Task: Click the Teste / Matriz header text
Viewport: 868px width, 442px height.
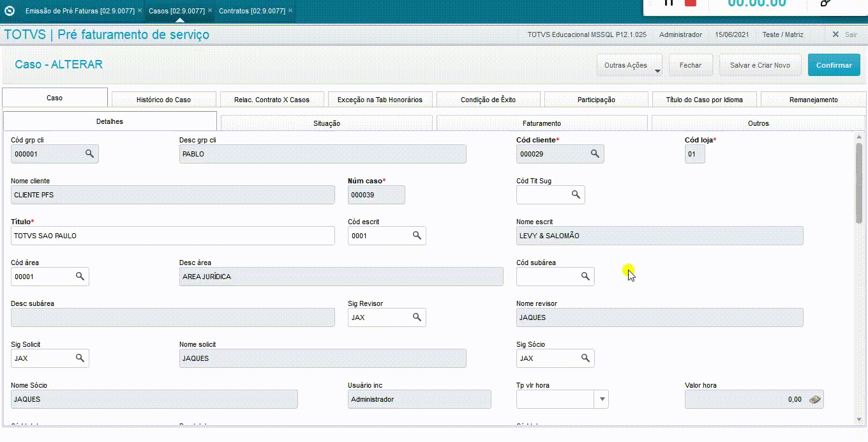Action: click(782, 34)
